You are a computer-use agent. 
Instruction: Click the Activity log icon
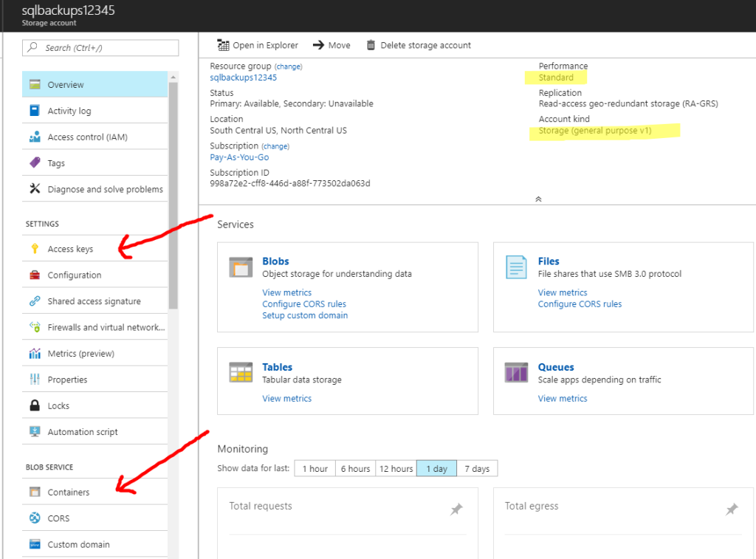pos(35,111)
